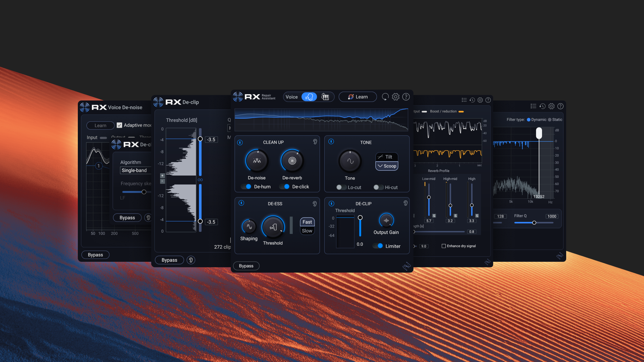Click the De-noise knob
Screen dimensions: 644x362
(x=257, y=161)
